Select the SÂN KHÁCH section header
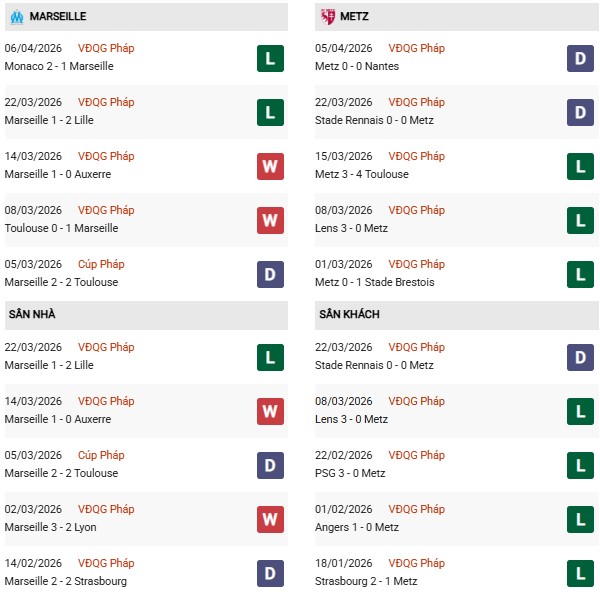 [x=349, y=314]
